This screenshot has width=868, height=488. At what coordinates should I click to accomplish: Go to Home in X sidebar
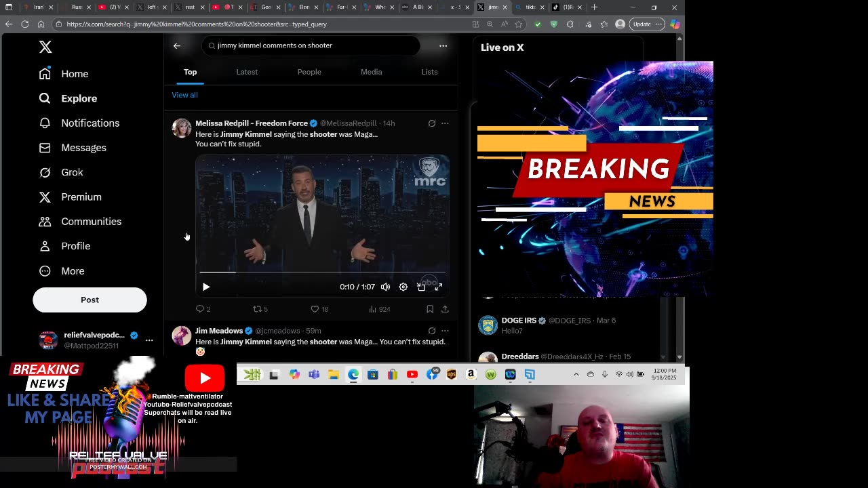[x=64, y=74]
